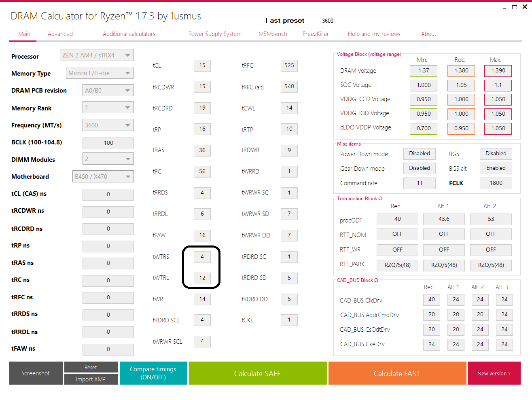Screen dimensions: 532x400
Task: Open the Advanced tab
Action: [x=60, y=34]
